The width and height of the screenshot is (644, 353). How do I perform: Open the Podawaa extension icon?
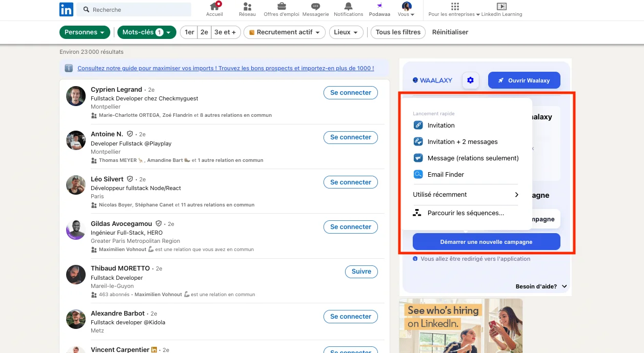click(x=379, y=6)
